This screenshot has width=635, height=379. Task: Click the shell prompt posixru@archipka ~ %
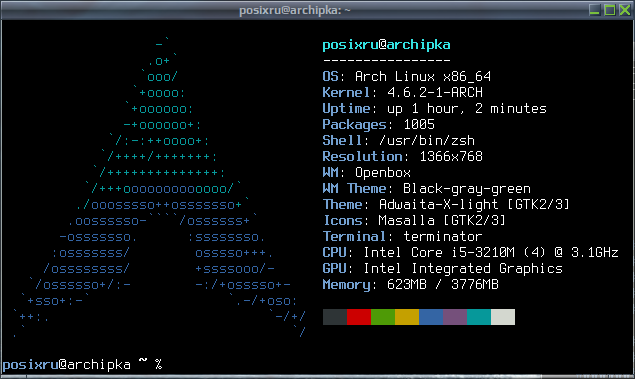pos(82,364)
